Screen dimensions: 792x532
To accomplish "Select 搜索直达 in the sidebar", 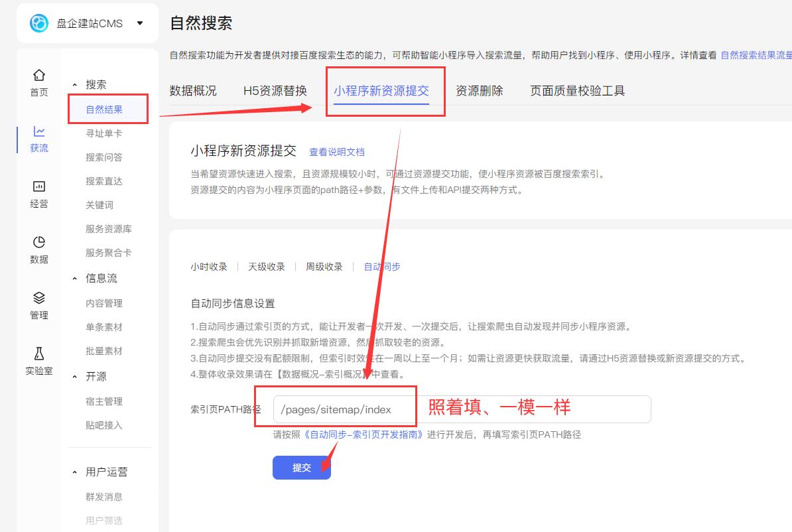I will [x=104, y=181].
